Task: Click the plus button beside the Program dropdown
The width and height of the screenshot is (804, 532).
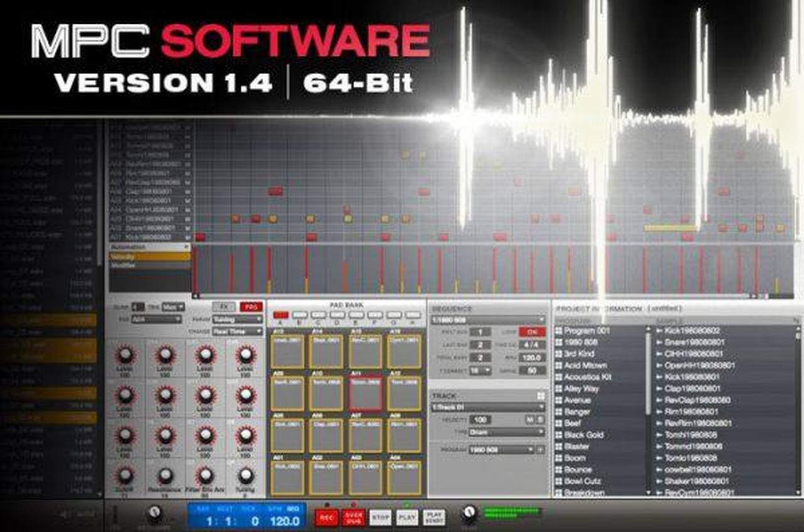Action: 540,450
